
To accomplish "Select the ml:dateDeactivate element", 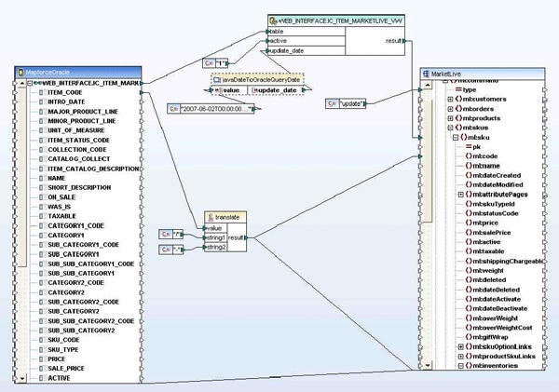I will (499, 308).
